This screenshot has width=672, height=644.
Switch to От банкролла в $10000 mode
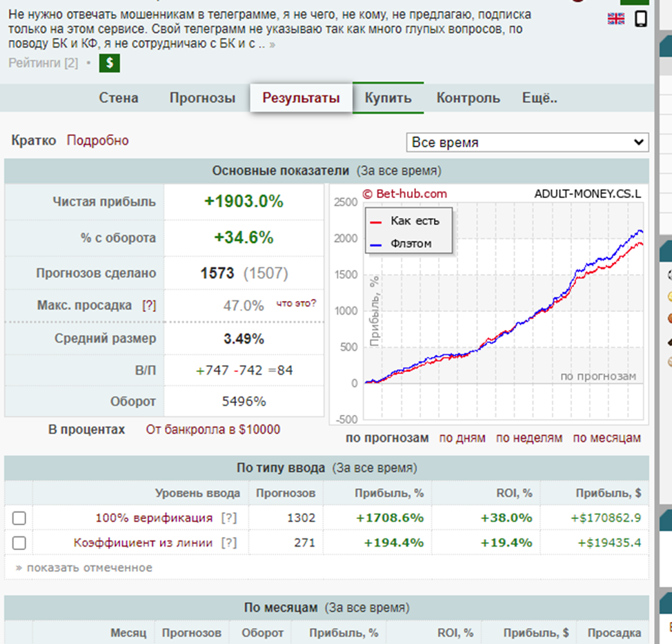click(213, 429)
